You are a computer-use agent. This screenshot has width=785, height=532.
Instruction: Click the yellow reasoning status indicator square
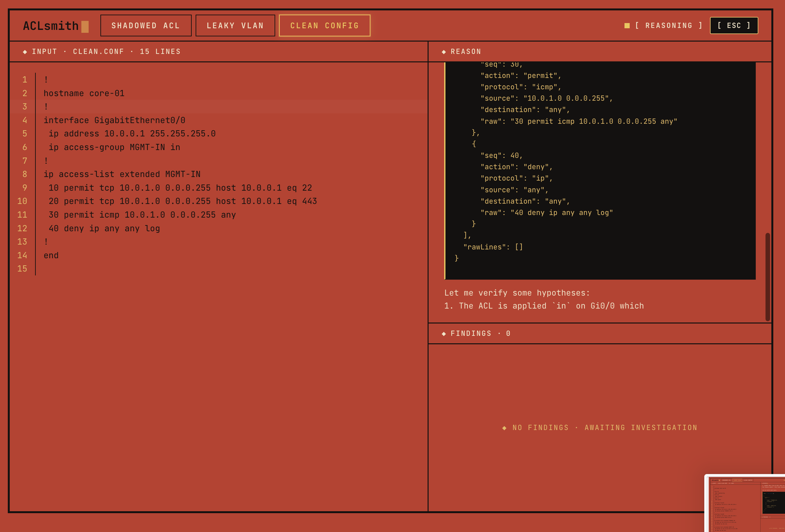tap(627, 26)
